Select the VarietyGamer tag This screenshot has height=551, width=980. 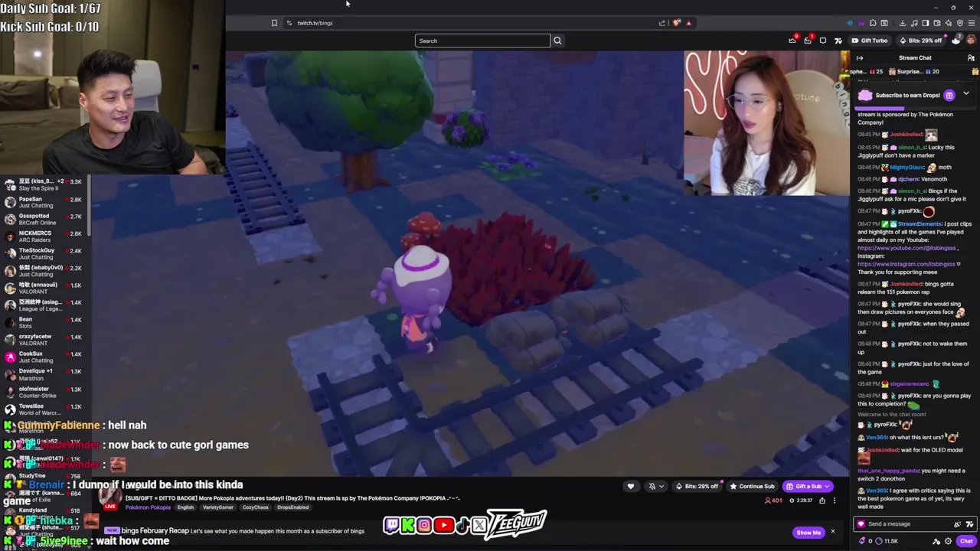pos(218,507)
